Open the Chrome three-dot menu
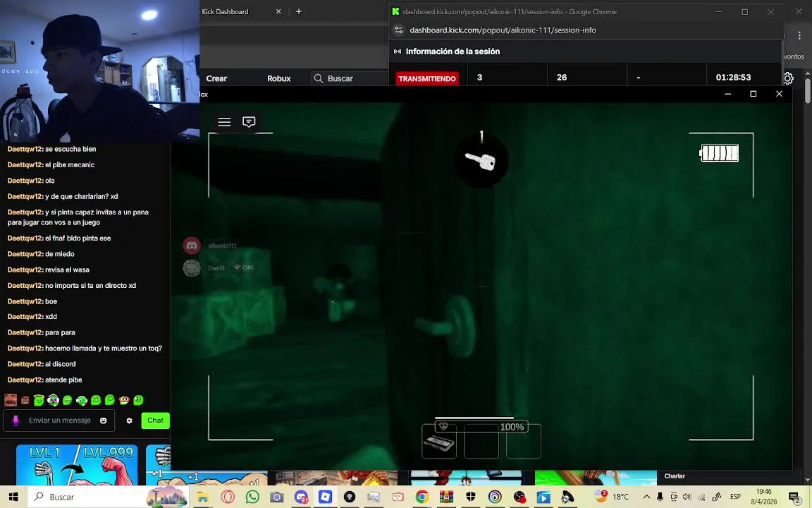This screenshot has width=812, height=508. point(799,35)
